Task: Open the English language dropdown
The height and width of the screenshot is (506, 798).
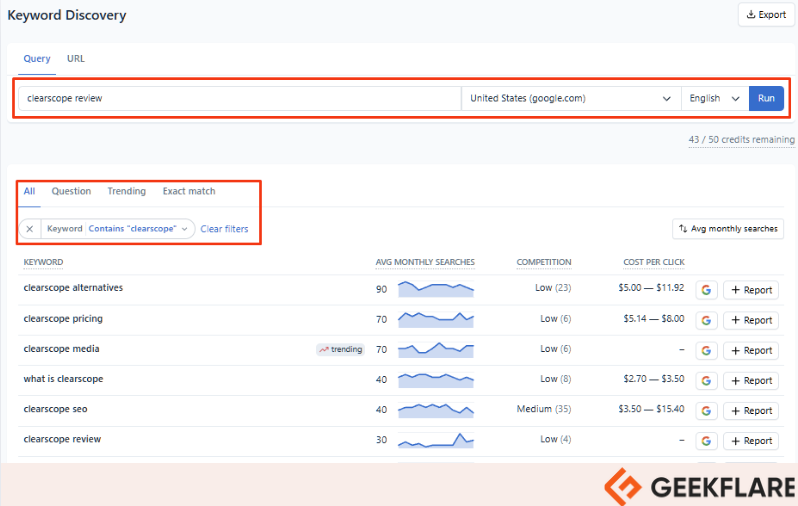Action: 715,98
